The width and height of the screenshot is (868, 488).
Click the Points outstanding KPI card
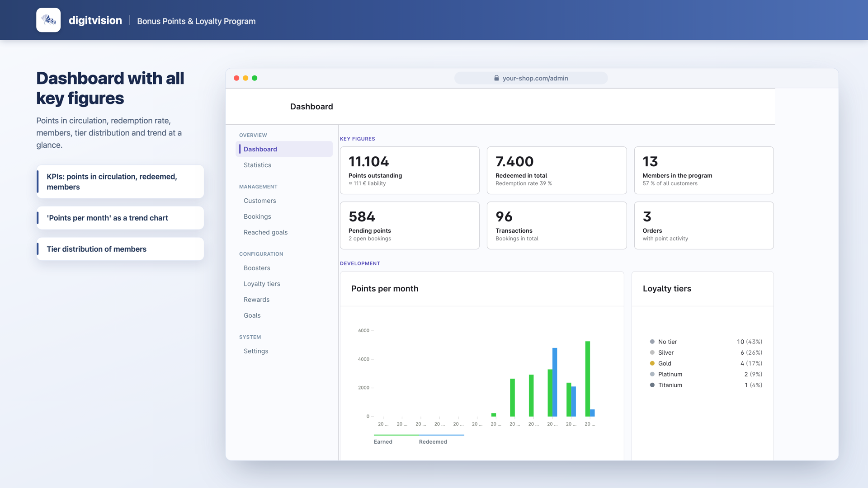click(410, 170)
